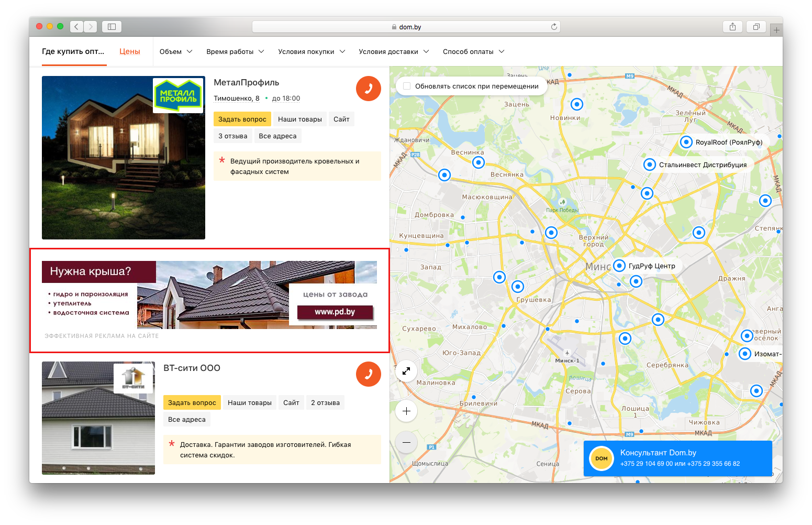Open the Условия доставки dropdown
Image resolution: width=812 pixels, height=525 pixels.
point(394,51)
